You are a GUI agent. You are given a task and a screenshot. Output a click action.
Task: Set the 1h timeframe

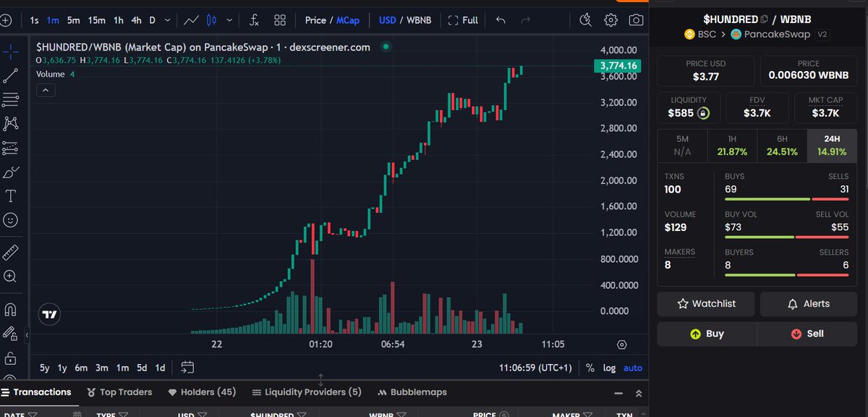[x=119, y=20]
